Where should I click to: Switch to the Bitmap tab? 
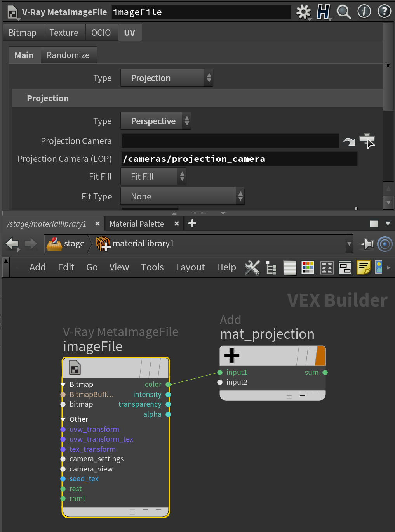coord(23,33)
